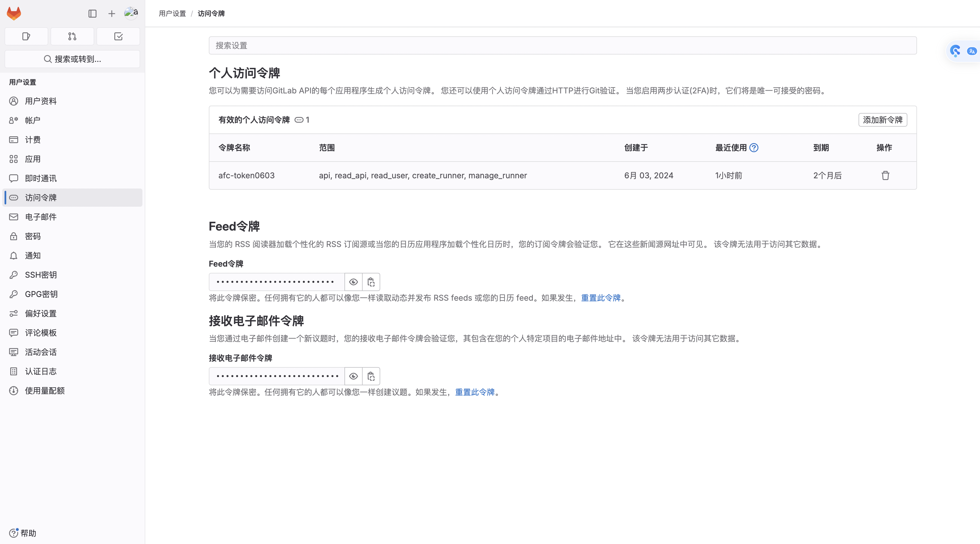Show the 接收电子邮件令牌 eye toggle

pyautogui.click(x=354, y=376)
